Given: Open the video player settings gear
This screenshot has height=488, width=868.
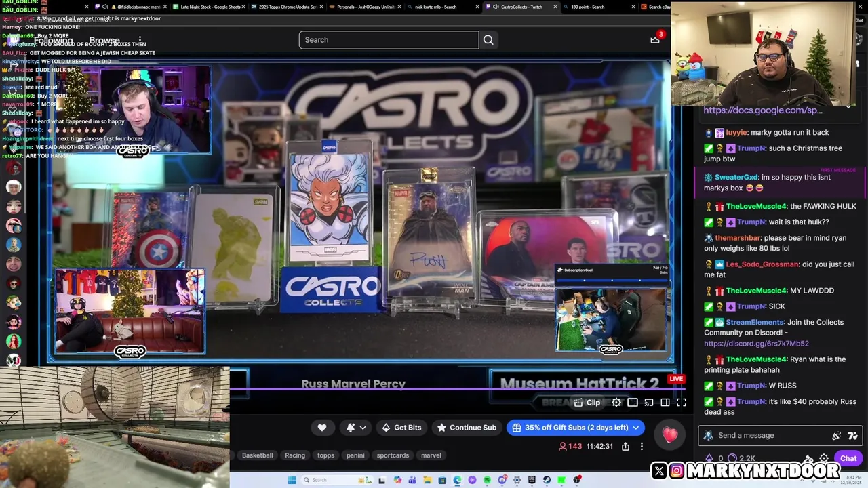Looking at the screenshot, I should [616, 403].
